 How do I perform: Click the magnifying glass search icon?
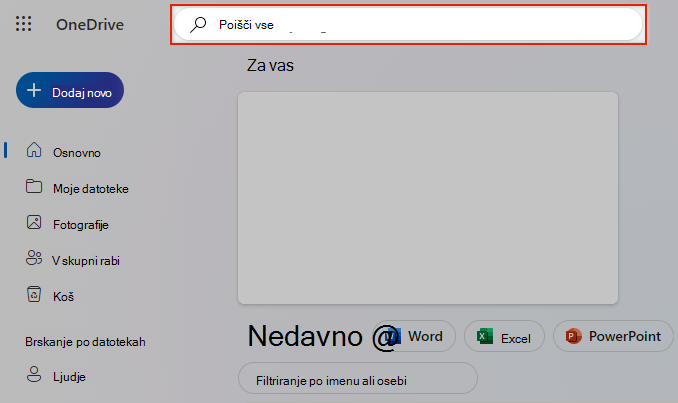pyautogui.click(x=198, y=25)
